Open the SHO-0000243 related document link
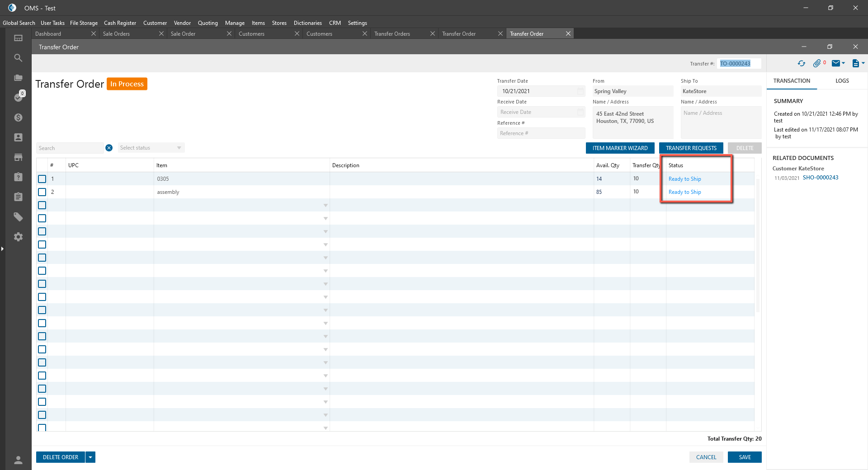 tap(820, 178)
